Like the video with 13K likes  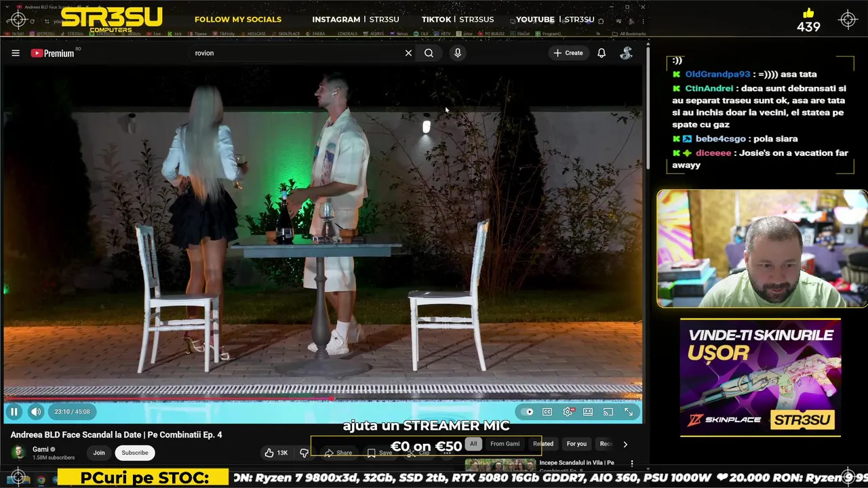point(276,453)
